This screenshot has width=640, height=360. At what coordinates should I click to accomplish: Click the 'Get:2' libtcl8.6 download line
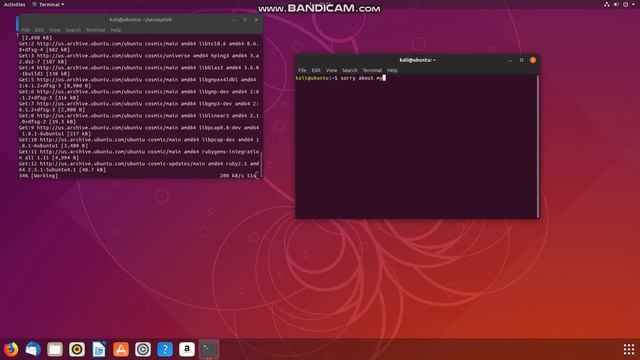coord(139,47)
